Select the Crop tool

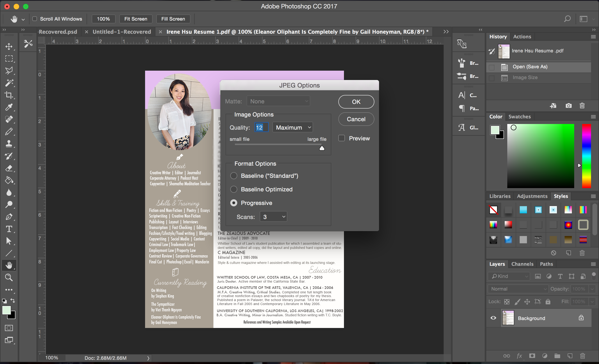(x=9, y=95)
